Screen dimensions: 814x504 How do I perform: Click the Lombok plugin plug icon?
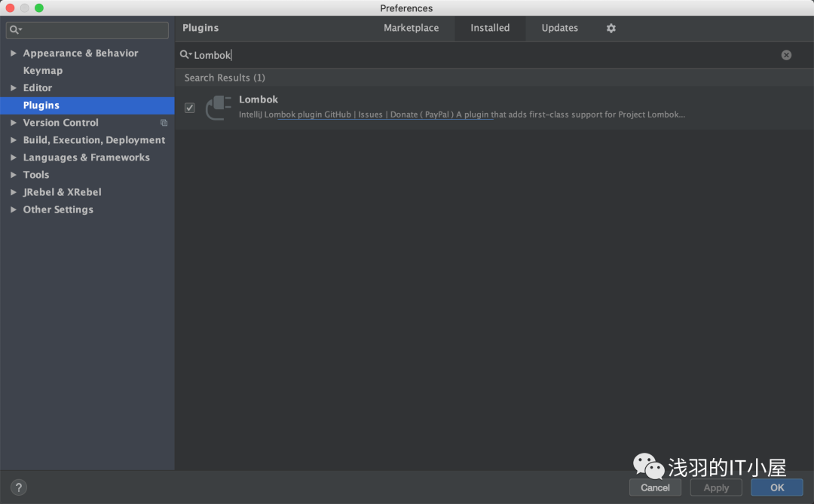pyautogui.click(x=218, y=108)
